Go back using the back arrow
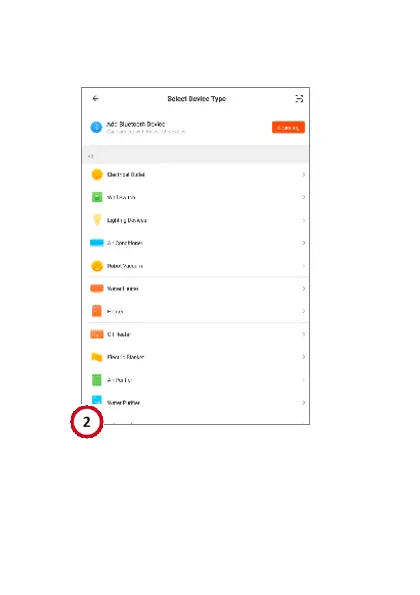420x595 pixels. (x=95, y=99)
